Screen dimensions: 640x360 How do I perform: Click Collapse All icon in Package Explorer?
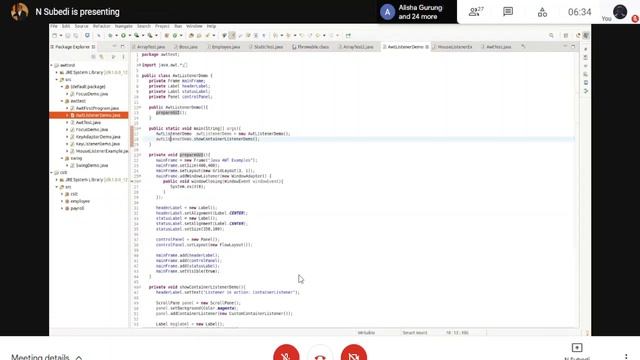pyautogui.click(x=93, y=57)
